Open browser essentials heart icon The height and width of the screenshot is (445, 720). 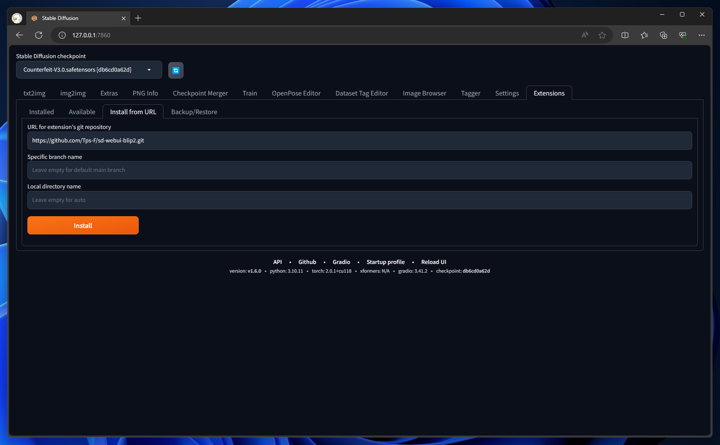(682, 35)
